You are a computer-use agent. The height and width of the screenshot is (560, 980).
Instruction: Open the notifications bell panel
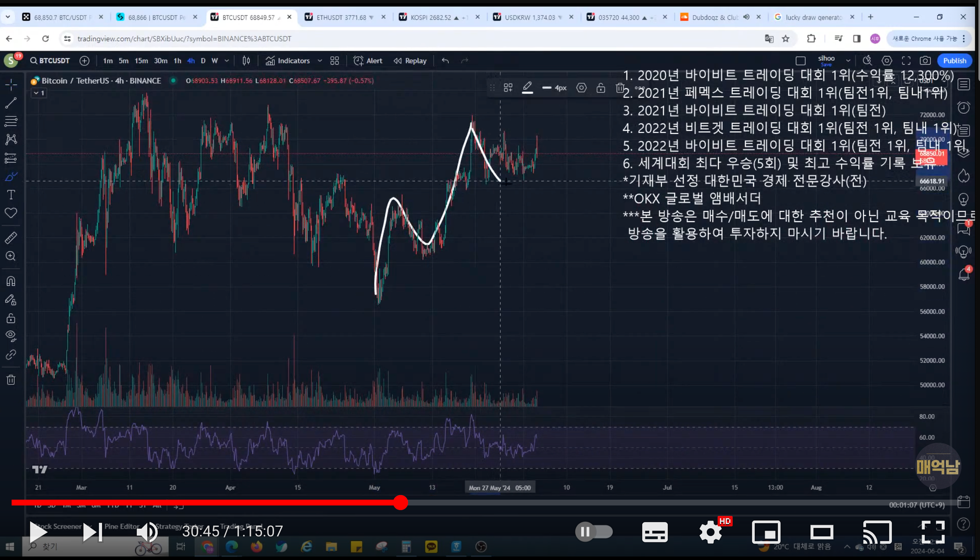coord(963,274)
